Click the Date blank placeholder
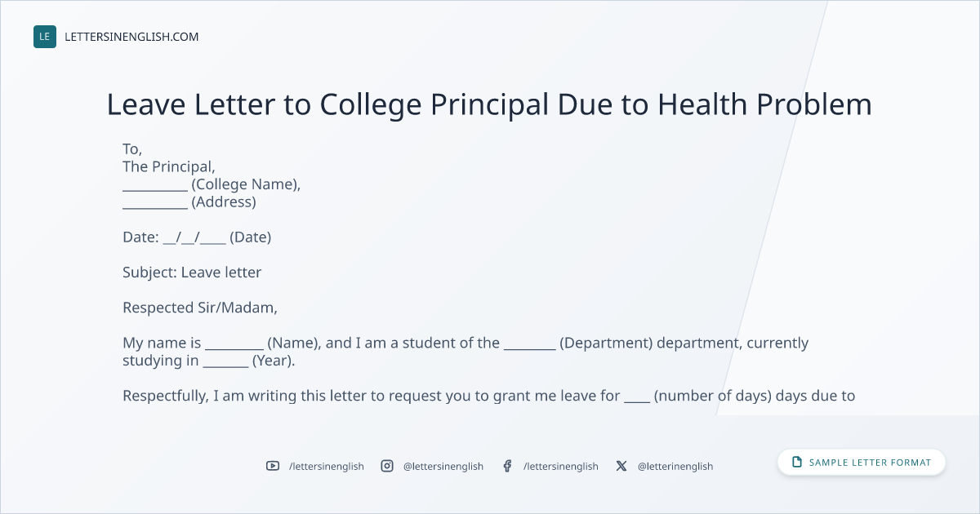980x514 pixels. 194,237
